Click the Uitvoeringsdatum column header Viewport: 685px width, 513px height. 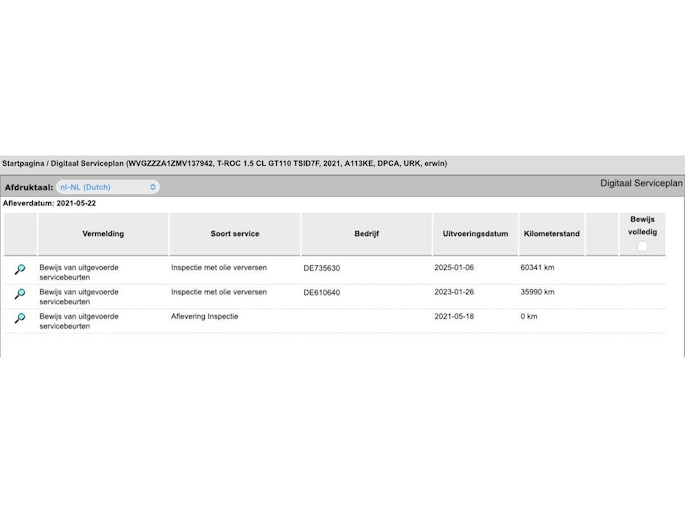coord(475,234)
